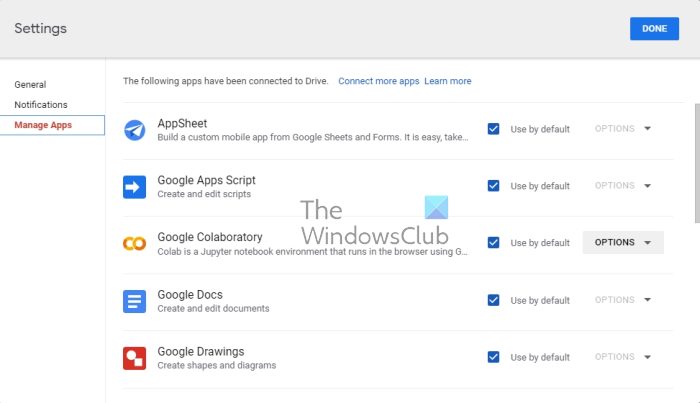Click the AppSheet paper plane icon
Image resolution: width=700 pixels, height=403 pixels.
pos(134,130)
